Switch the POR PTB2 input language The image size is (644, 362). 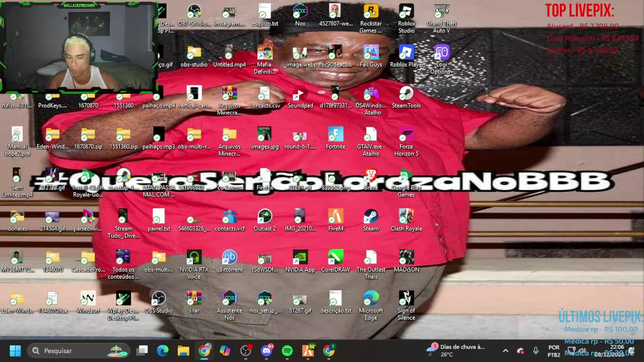(554, 350)
